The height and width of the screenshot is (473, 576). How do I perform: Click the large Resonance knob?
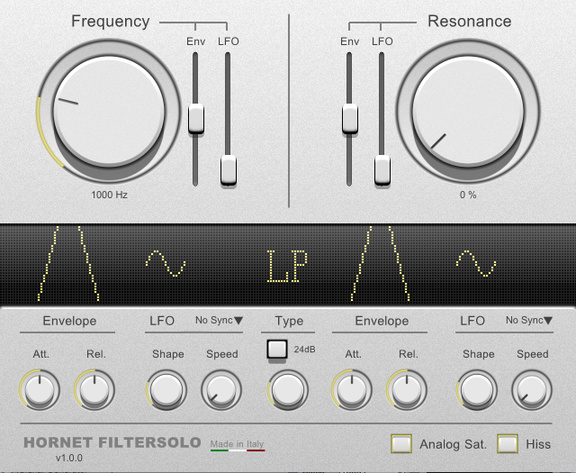[468, 111]
